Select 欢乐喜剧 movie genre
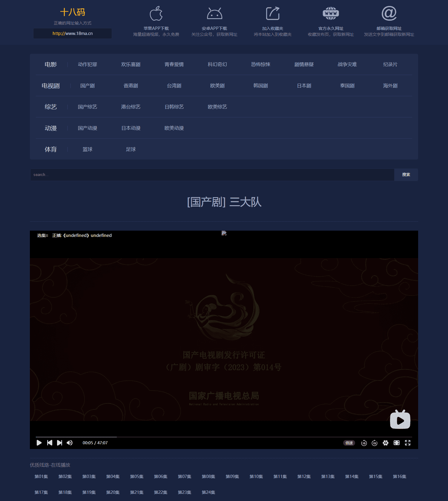 [x=131, y=65]
